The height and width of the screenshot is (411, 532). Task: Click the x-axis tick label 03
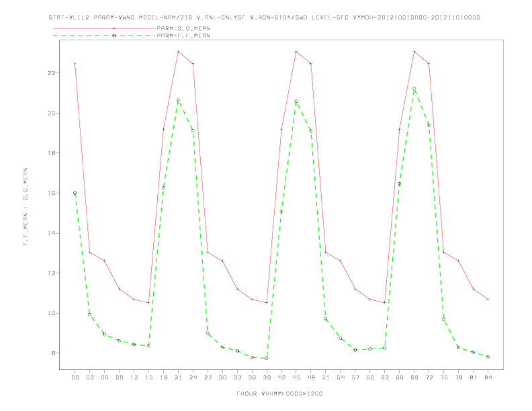pyautogui.click(x=89, y=377)
